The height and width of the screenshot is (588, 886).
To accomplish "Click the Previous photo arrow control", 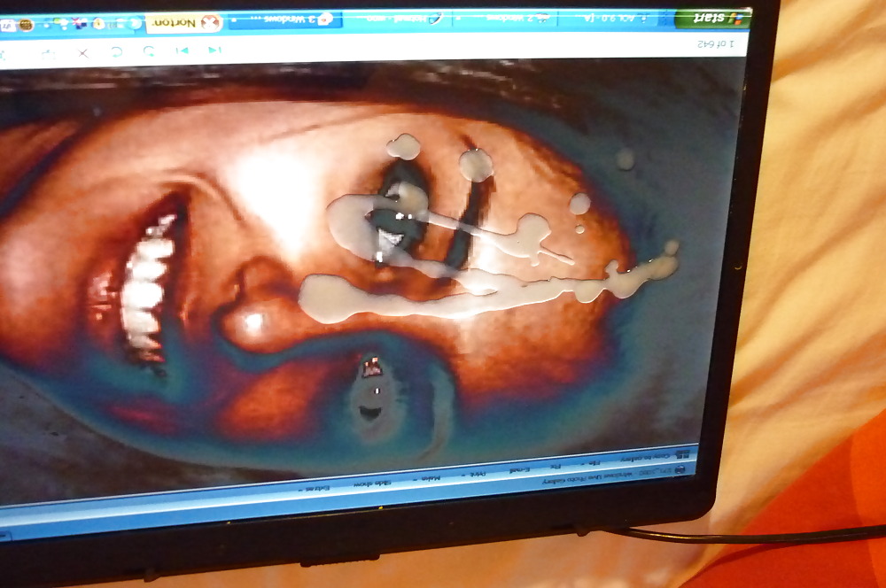I will pyautogui.click(x=214, y=50).
